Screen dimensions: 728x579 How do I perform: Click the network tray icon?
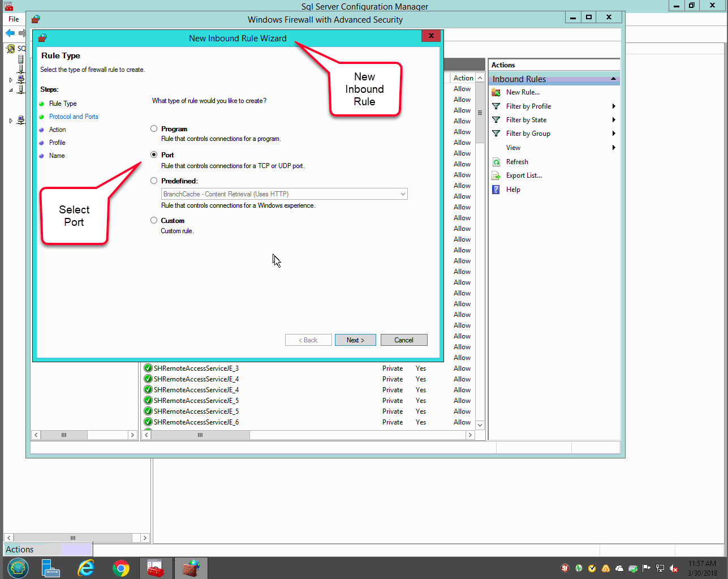click(x=660, y=568)
